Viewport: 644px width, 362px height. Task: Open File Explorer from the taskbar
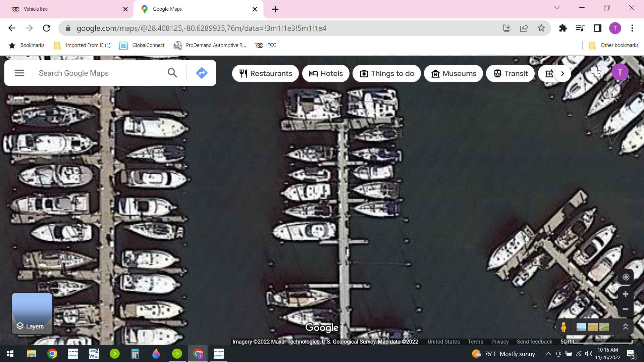pos(31,354)
